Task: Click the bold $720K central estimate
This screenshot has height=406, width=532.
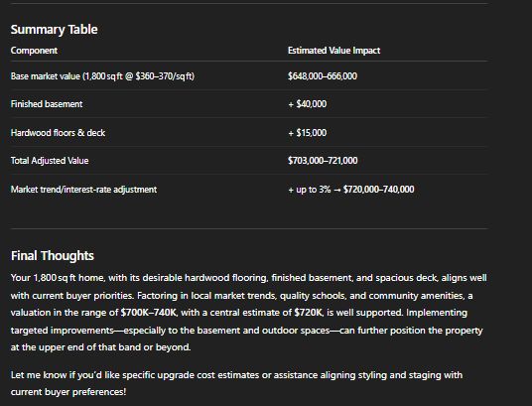Action: [309, 313]
